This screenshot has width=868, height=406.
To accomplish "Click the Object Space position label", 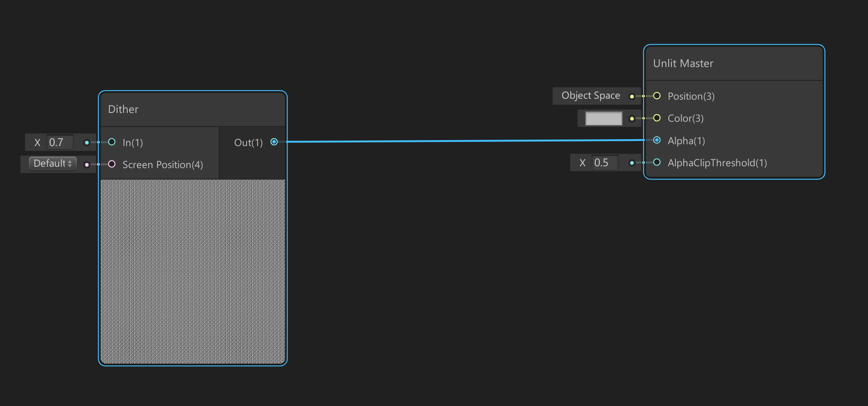I will [591, 96].
